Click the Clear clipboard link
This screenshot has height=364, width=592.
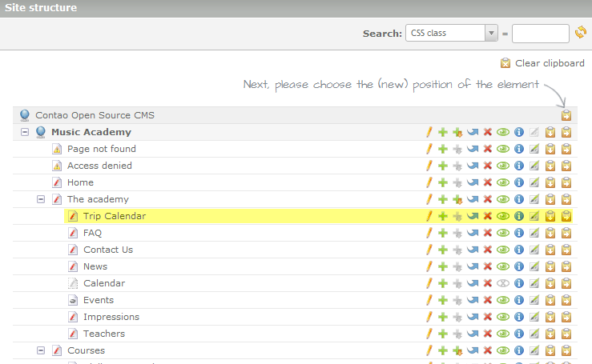549,63
